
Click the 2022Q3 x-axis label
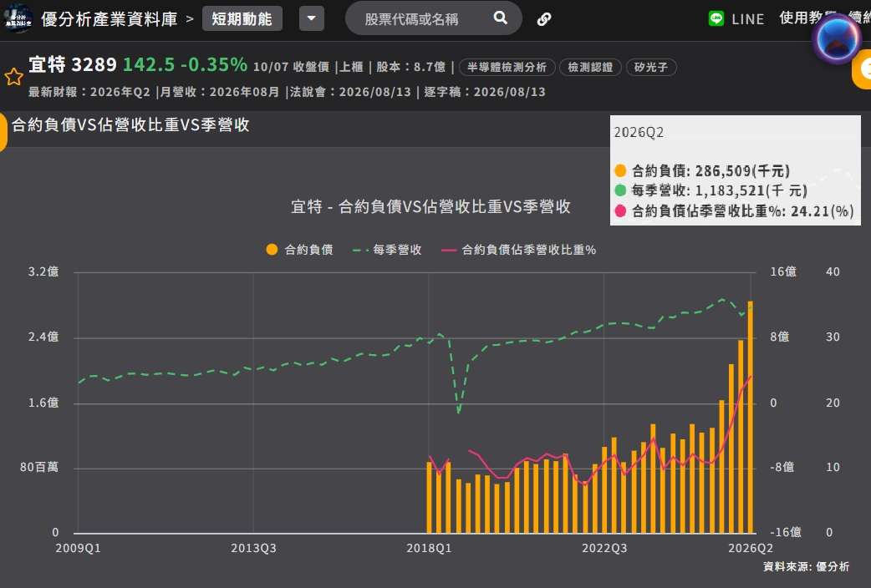coord(604,548)
